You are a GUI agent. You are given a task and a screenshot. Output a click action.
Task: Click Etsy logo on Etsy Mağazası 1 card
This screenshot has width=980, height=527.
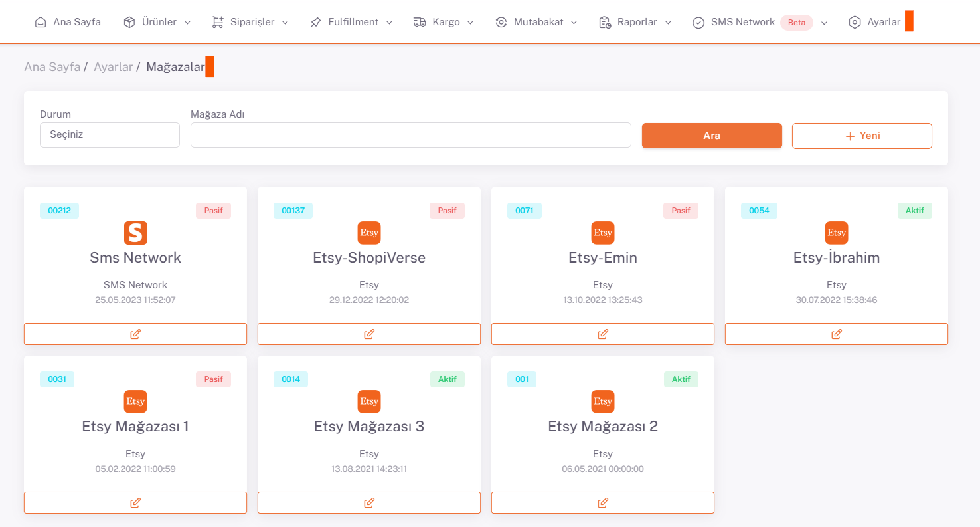click(x=135, y=401)
